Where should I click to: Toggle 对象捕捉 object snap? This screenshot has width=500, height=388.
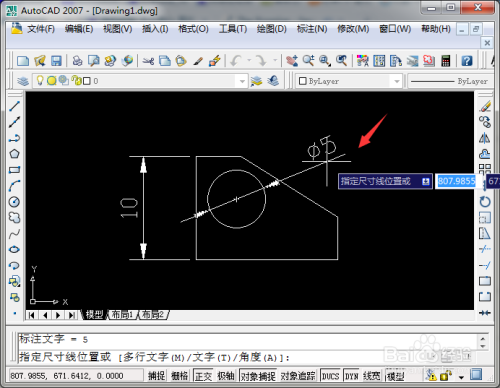coord(258,376)
